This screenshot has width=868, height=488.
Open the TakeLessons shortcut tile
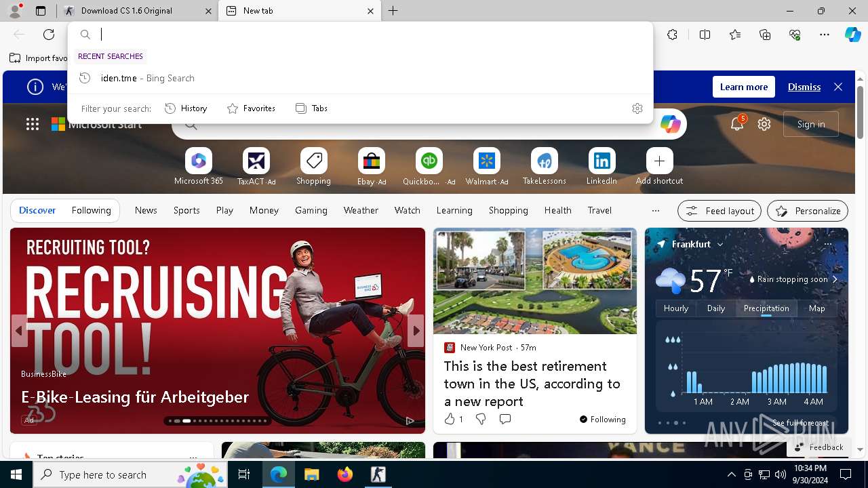click(544, 166)
